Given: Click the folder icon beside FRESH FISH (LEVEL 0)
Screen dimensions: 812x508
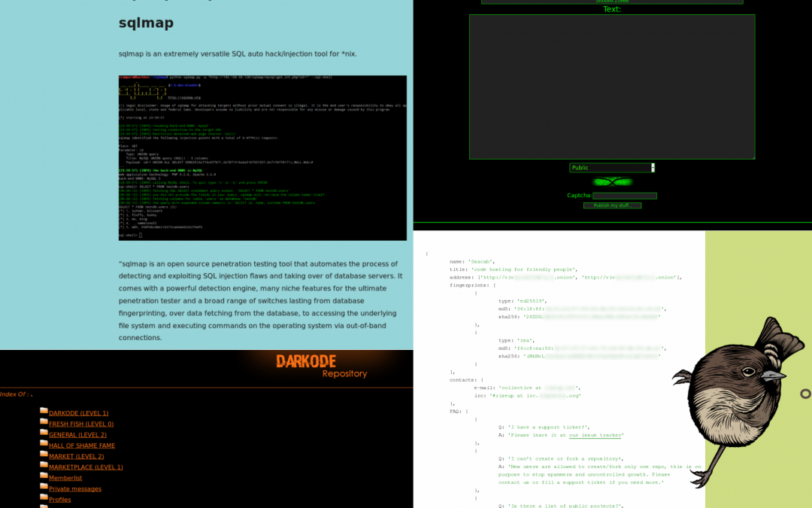Looking at the screenshot, I should click(x=44, y=422).
